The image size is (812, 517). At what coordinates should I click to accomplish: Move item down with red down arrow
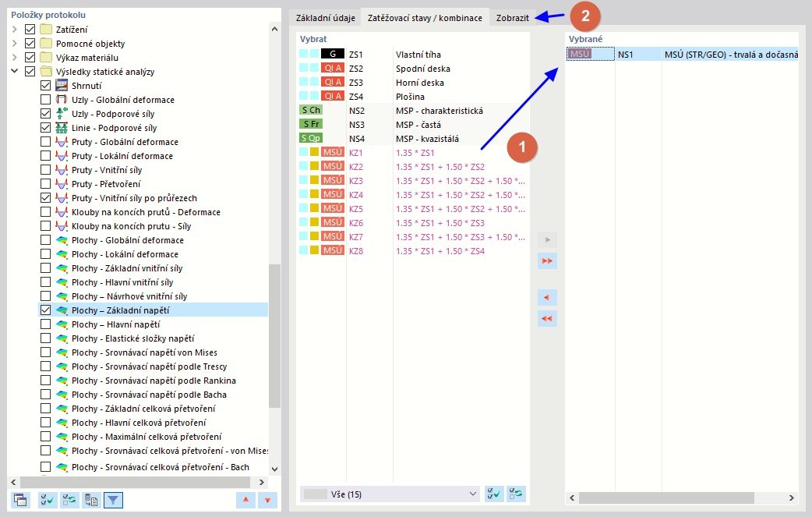pyautogui.click(x=268, y=500)
